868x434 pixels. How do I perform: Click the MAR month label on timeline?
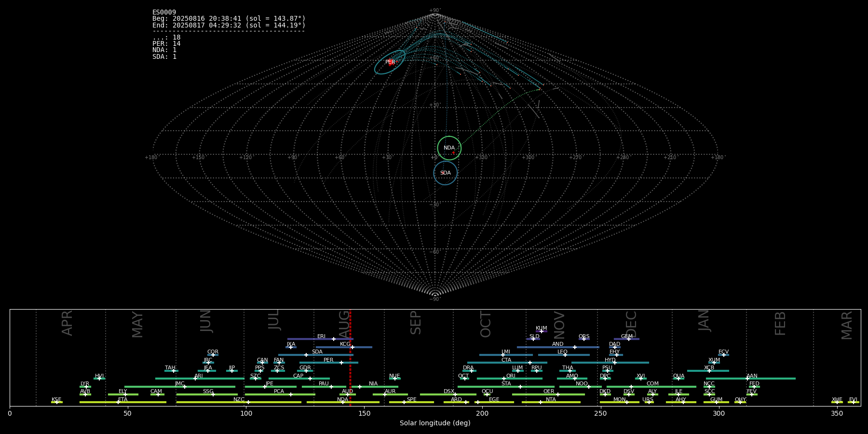click(847, 325)
